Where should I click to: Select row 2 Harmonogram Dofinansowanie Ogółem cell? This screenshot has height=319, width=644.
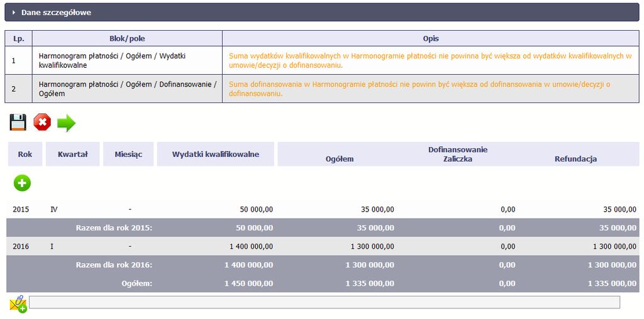127,89
